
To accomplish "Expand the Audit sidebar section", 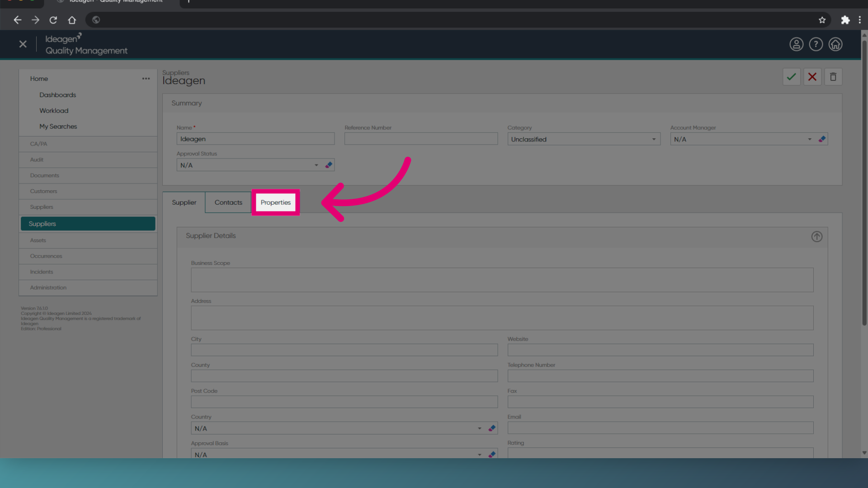I will [x=88, y=160].
